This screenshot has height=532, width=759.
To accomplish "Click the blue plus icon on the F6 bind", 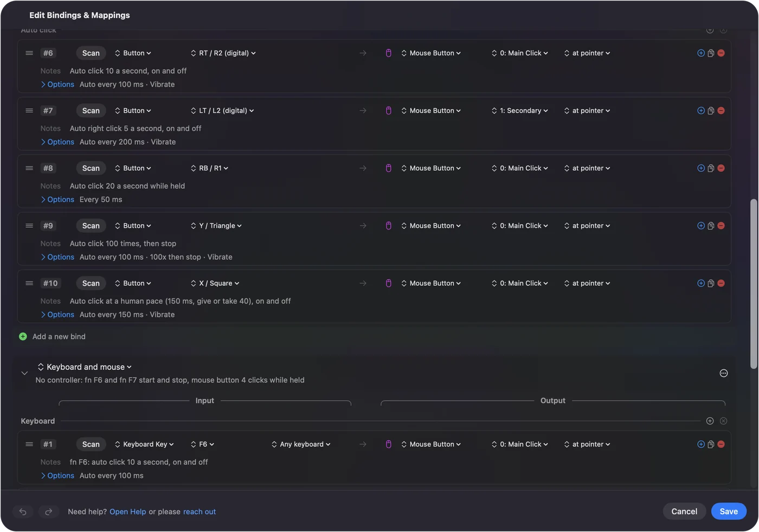I will [701, 444].
